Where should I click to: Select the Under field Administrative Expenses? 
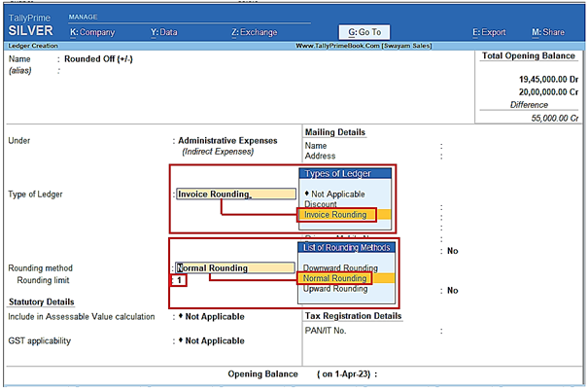point(227,141)
